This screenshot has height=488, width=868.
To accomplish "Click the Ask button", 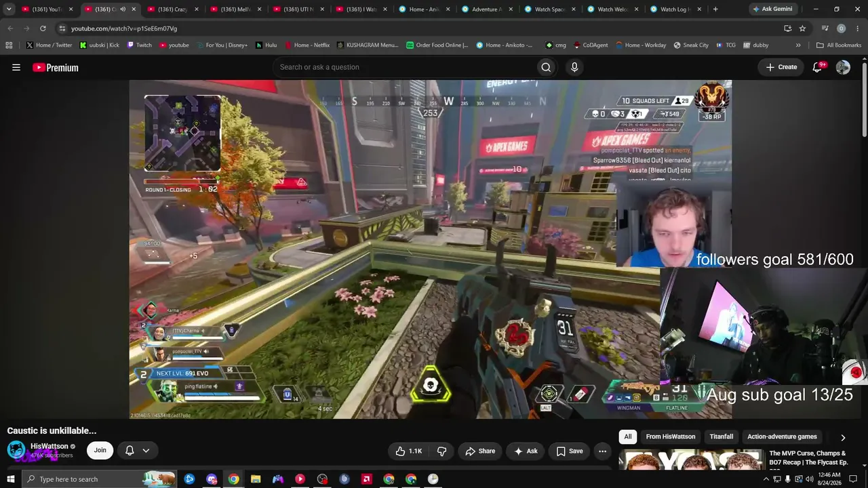I will pos(526,451).
